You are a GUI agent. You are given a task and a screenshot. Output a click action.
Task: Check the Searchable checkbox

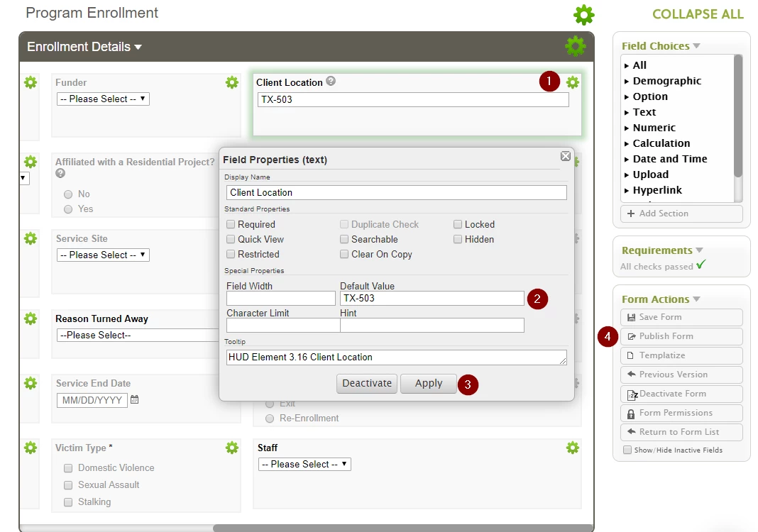tap(344, 239)
